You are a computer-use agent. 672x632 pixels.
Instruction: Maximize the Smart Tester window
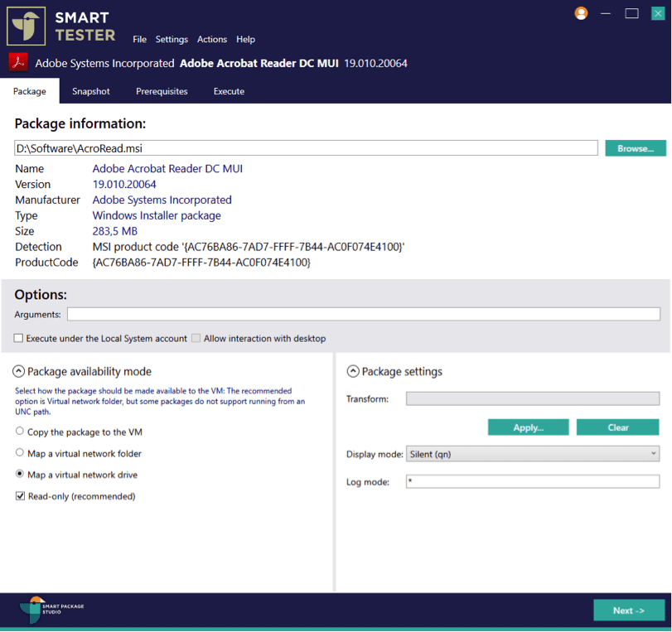pos(631,14)
